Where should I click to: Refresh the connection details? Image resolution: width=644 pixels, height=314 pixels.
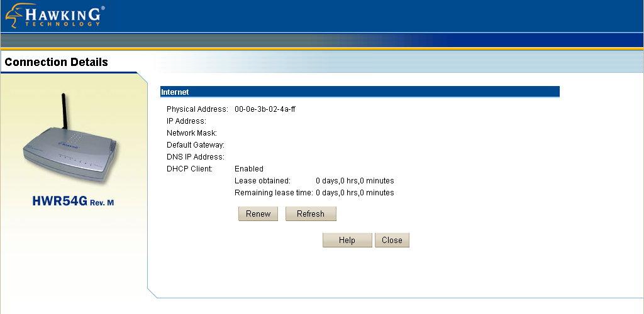[x=311, y=214]
